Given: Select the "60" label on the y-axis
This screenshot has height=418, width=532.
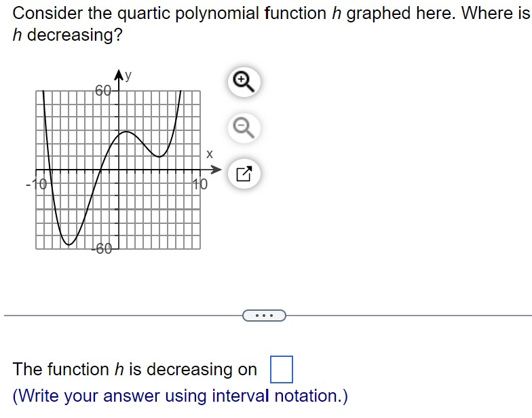Looking at the screenshot, I should click(103, 91).
